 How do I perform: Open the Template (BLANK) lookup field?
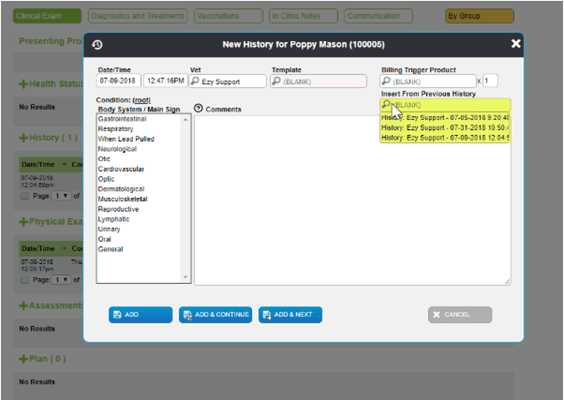coord(319,81)
